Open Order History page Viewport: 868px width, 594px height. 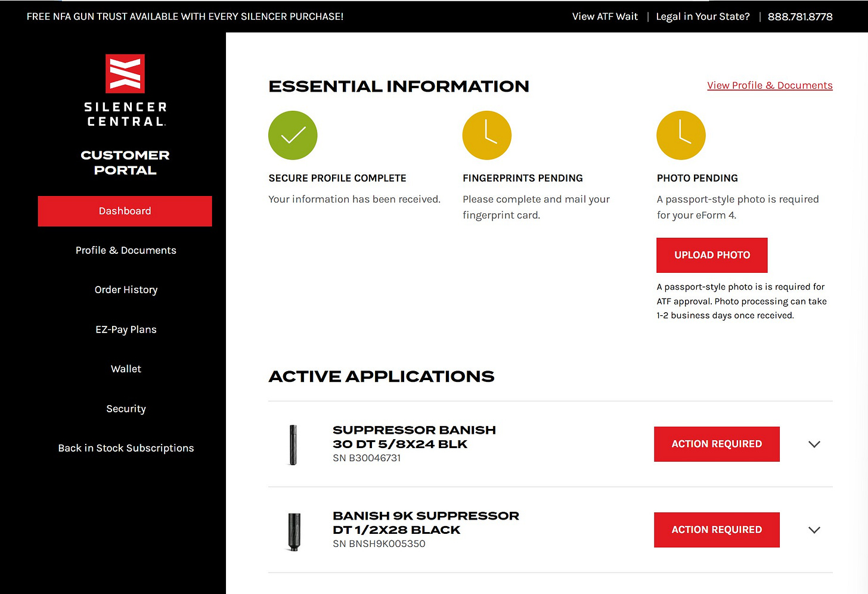pos(126,290)
